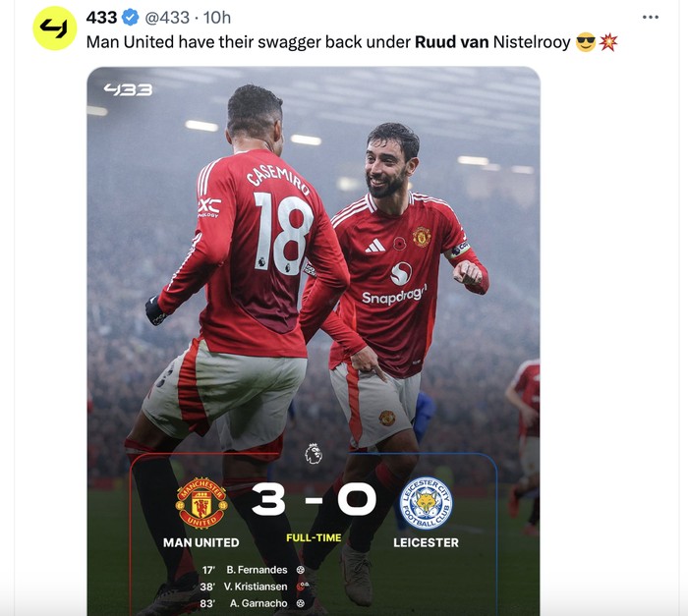This screenshot has height=616, width=688.
Task: Click the blue verified badge
Action: 131,18
